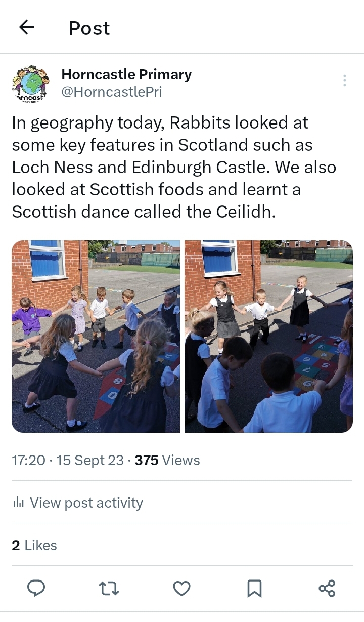Tap the 375 Views count

(x=167, y=460)
